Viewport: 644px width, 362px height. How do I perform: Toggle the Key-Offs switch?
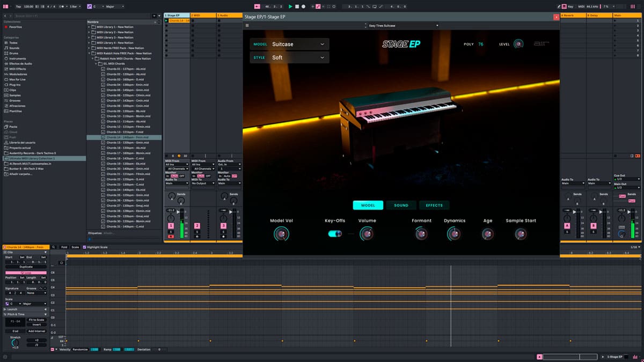point(335,233)
